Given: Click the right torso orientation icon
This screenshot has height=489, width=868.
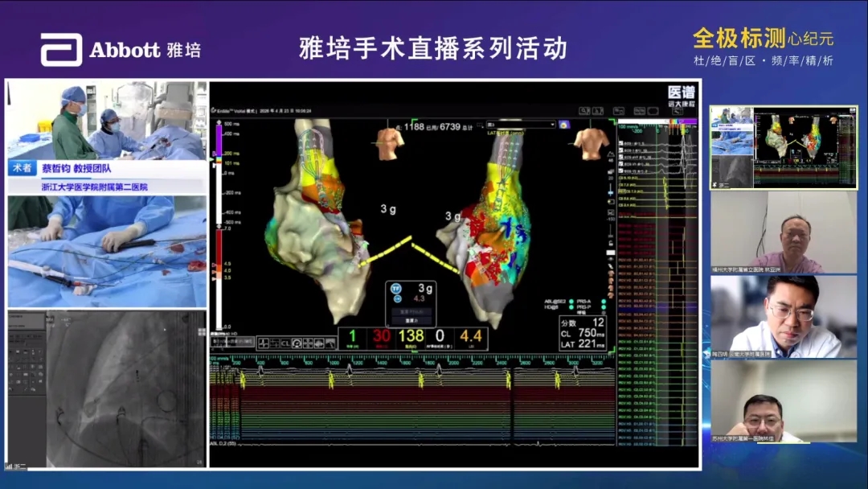Looking at the screenshot, I should pyautogui.click(x=588, y=143).
